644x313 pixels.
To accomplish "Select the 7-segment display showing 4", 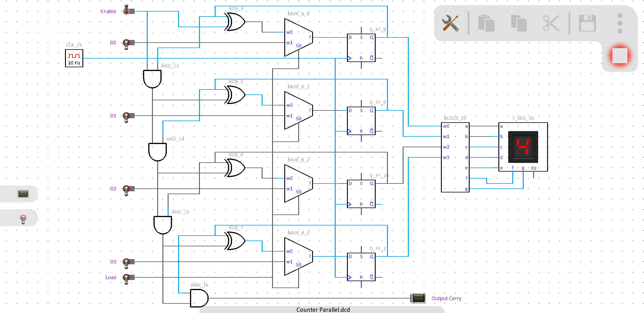I will click(523, 147).
